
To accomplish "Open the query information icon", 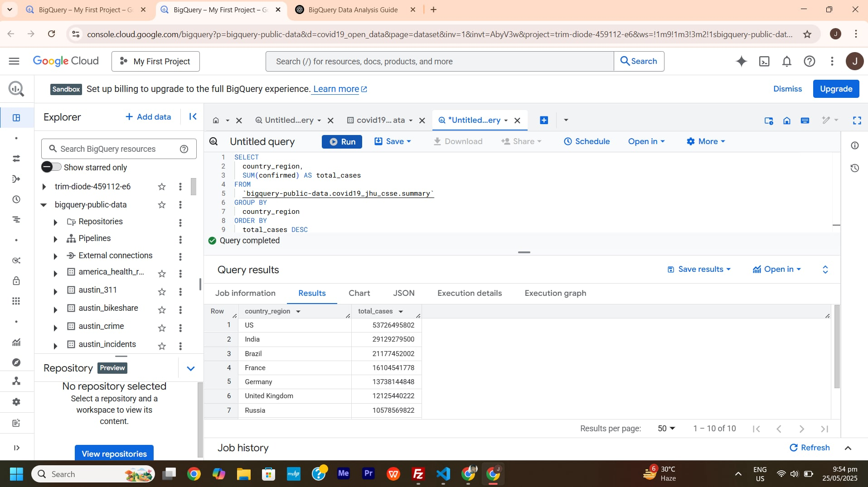I will pyautogui.click(x=855, y=145).
